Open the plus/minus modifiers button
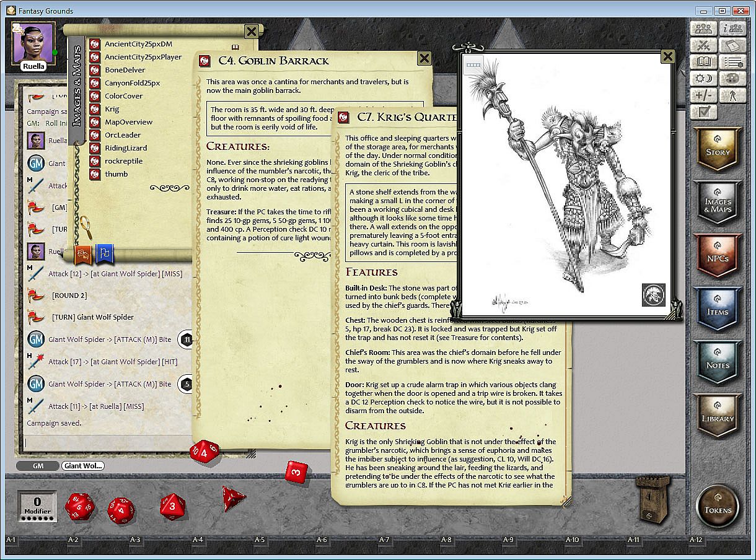 (703, 95)
